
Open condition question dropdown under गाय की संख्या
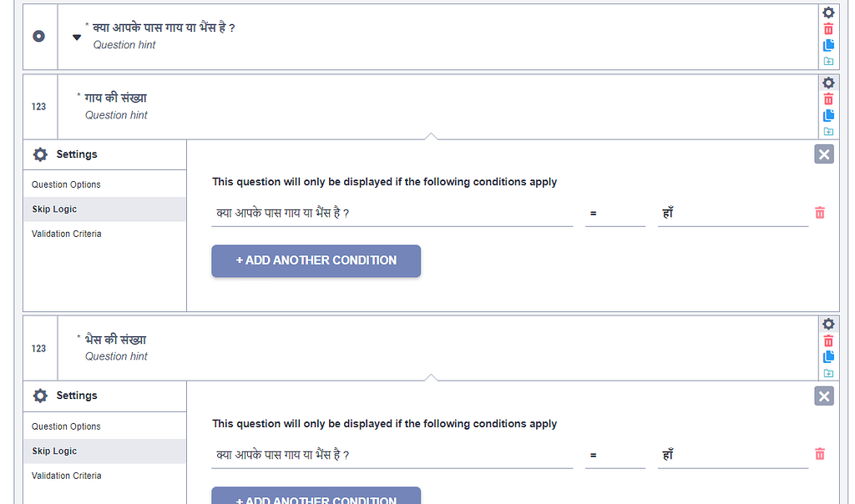tap(392, 214)
